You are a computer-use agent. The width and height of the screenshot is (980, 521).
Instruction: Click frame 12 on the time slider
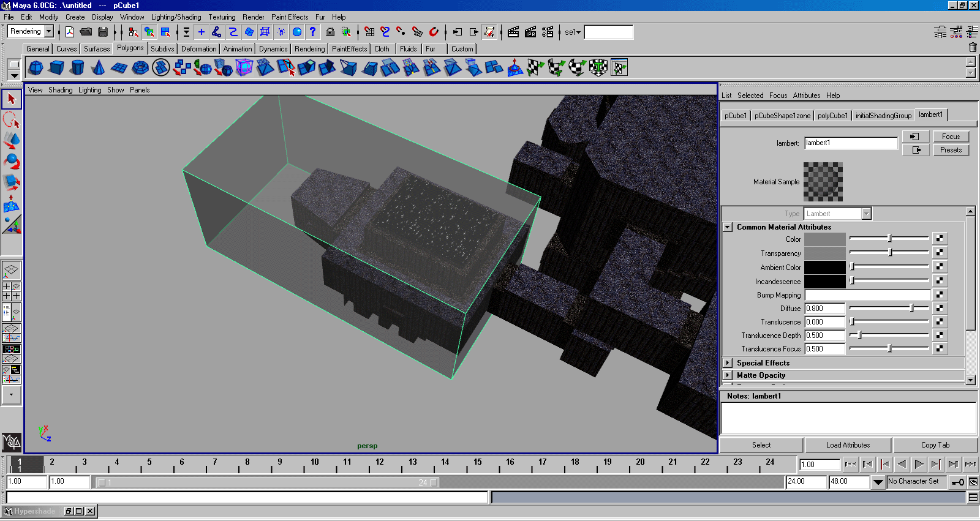380,465
